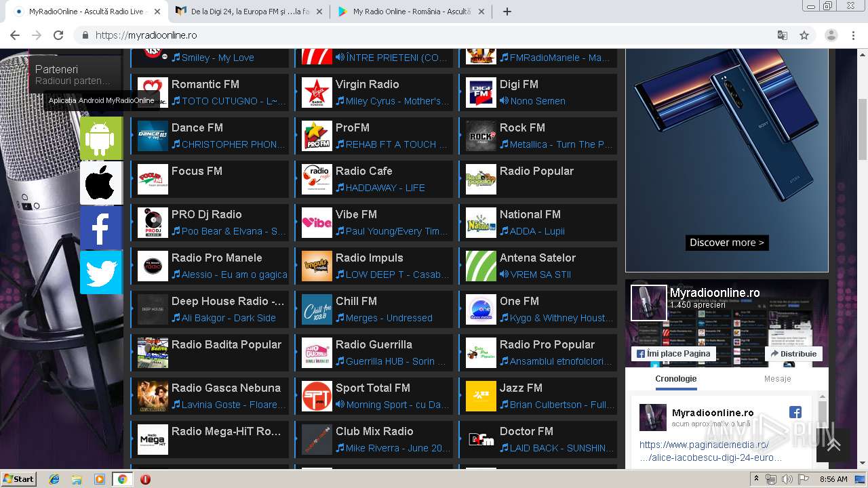Open the Facebook icon in sidebar
The width and height of the screenshot is (868, 488).
pyautogui.click(x=101, y=228)
